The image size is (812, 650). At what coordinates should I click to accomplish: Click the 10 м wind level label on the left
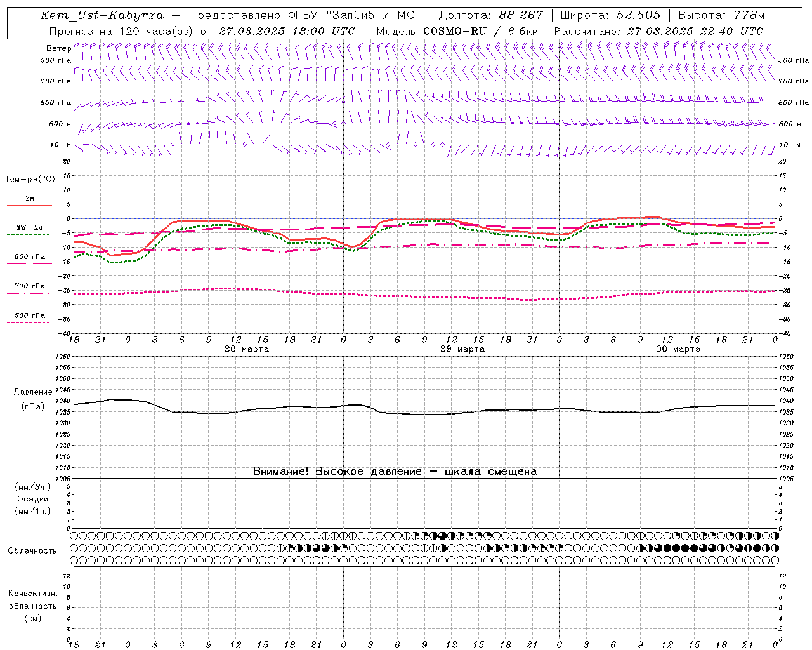61,145
